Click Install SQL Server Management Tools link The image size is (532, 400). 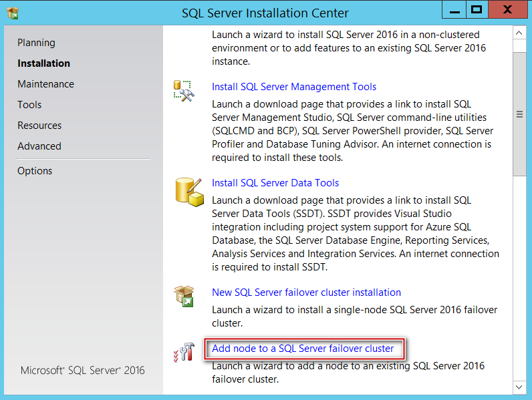pyautogui.click(x=294, y=87)
